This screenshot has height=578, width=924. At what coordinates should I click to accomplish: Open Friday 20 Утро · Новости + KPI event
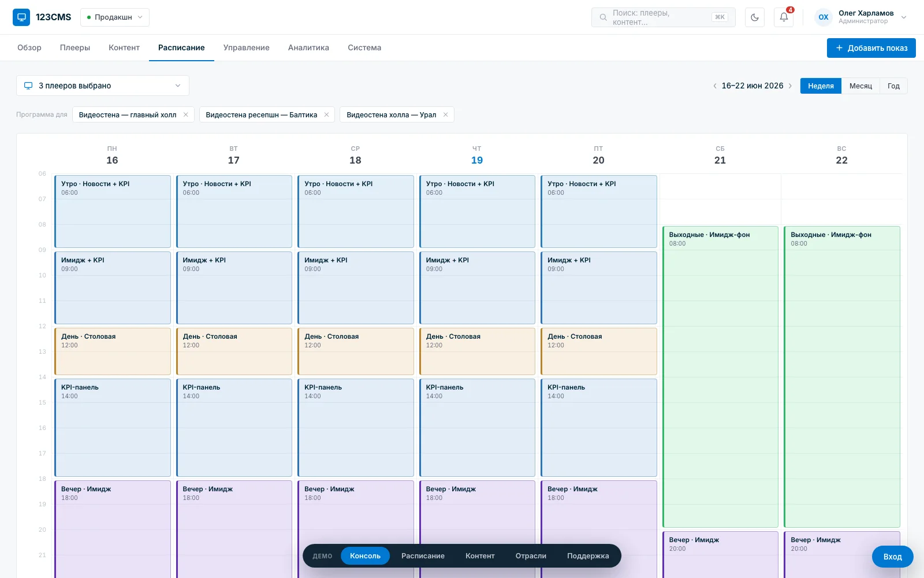[x=599, y=212]
